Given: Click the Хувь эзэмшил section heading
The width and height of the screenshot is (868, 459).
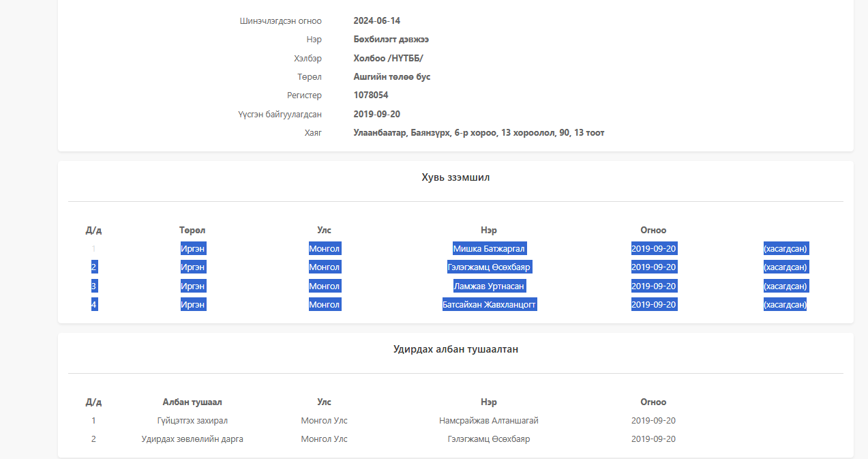Looking at the screenshot, I should coord(455,177).
